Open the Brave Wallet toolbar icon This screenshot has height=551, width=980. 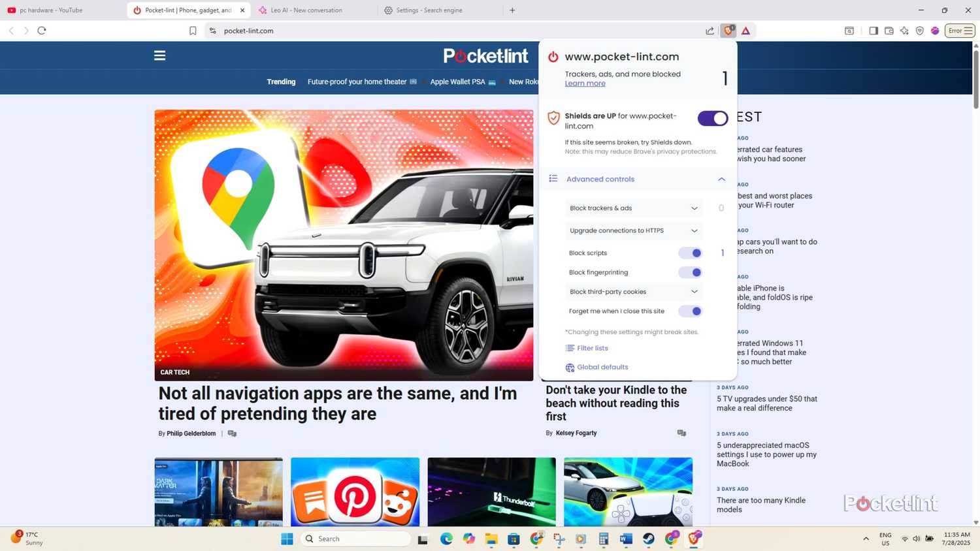(x=889, y=31)
